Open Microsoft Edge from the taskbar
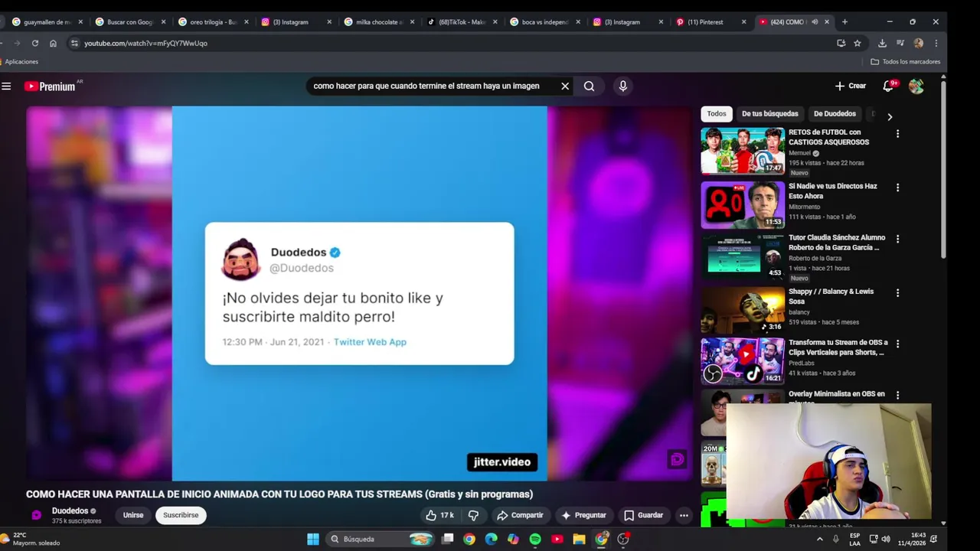The width and height of the screenshot is (980, 551). click(492, 539)
